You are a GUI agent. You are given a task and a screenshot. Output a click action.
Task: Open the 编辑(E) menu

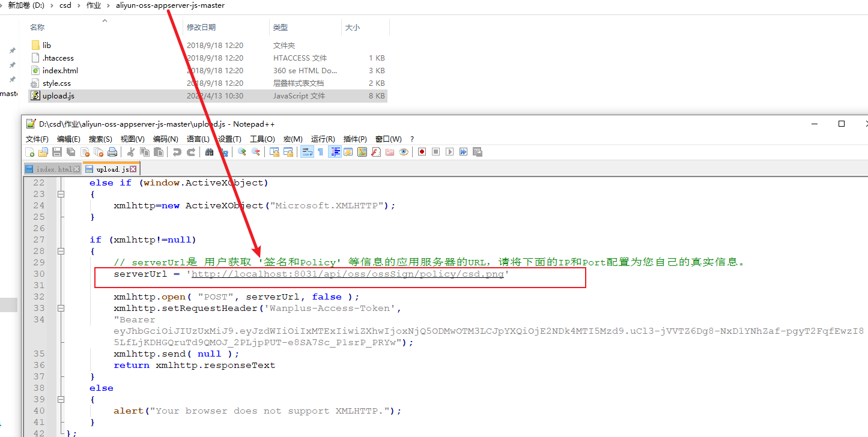point(68,139)
